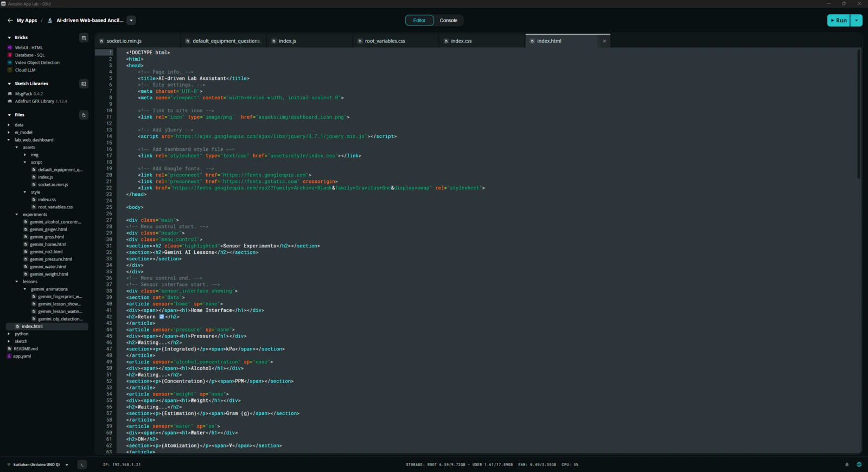This screenshot has width=868, height=472.
Task: Switch to the index.js tab
Action: click(310, 41)
